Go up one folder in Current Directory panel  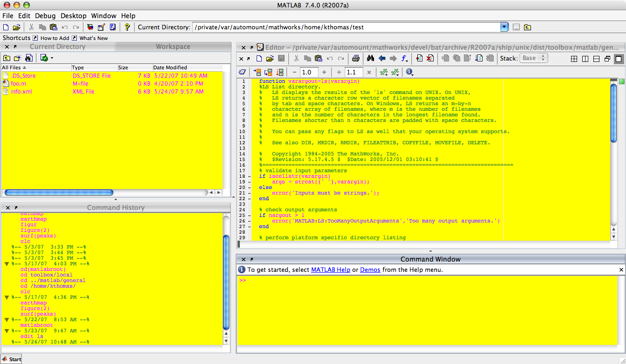7,58
